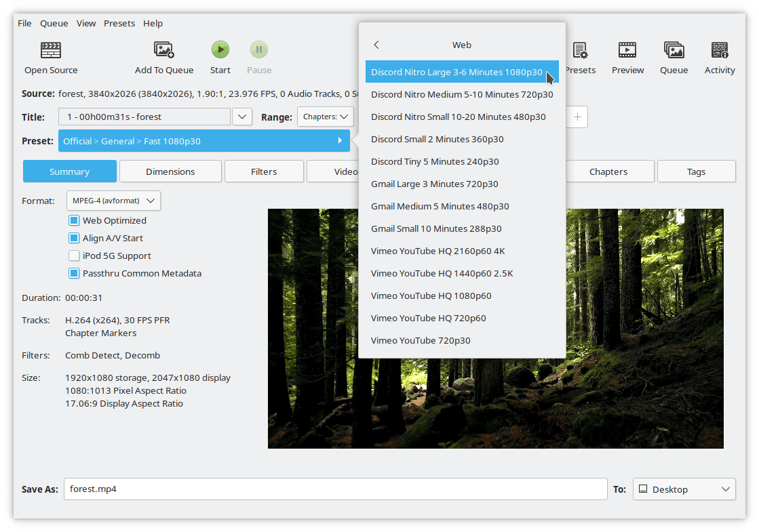
Task: Open the Preview window icon
Action: click(x=627, y=50)
